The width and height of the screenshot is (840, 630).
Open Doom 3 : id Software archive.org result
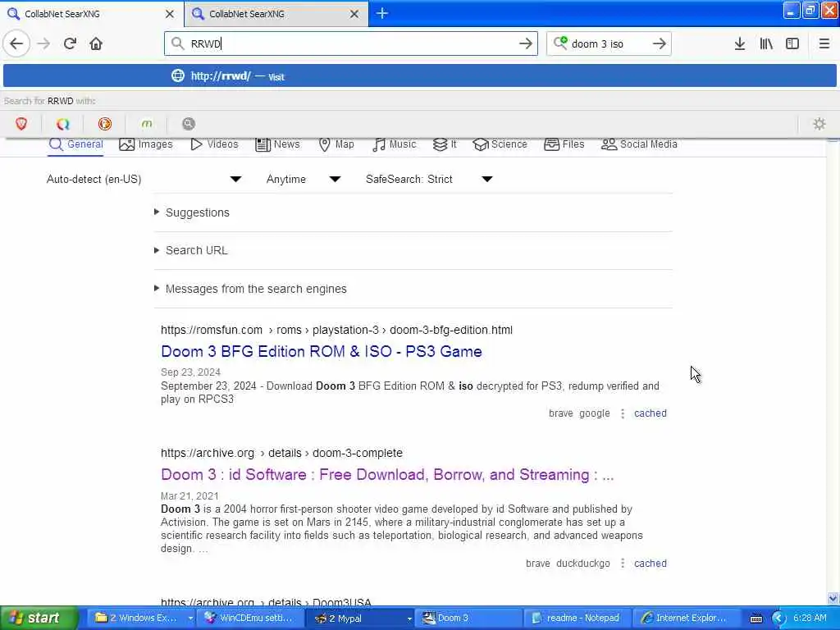point(387,475)
